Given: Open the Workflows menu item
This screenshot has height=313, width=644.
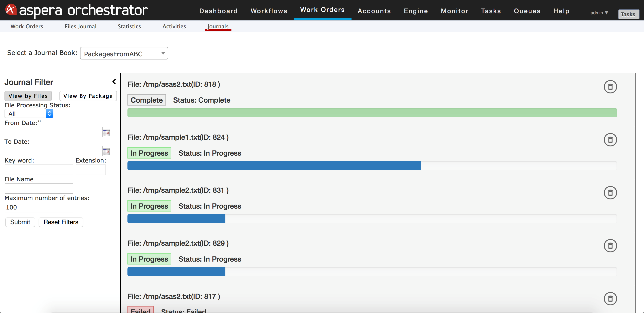Looking at the screenshot, I should coord(269,11).
